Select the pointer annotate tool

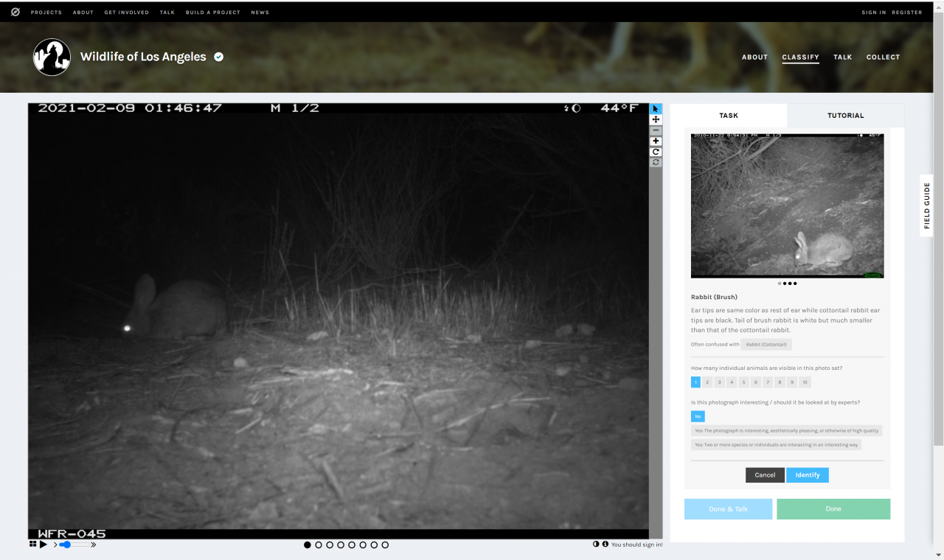[x=656, y=109]
